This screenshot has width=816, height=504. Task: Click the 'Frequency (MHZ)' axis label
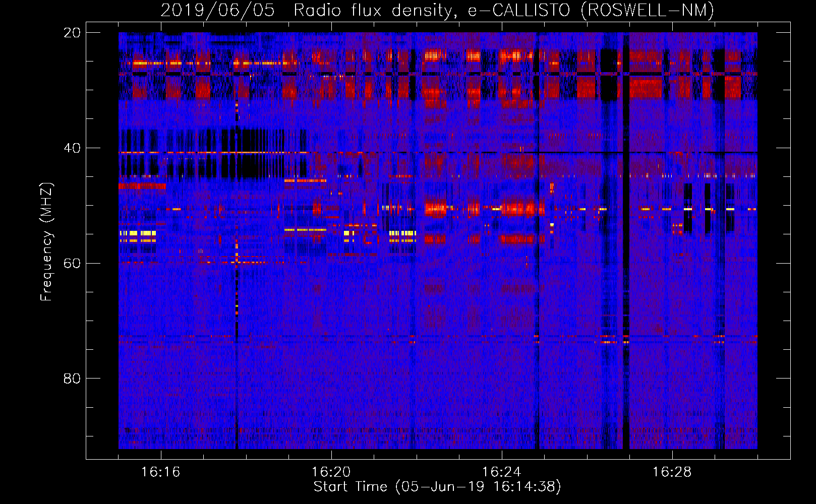pos(46,242)
